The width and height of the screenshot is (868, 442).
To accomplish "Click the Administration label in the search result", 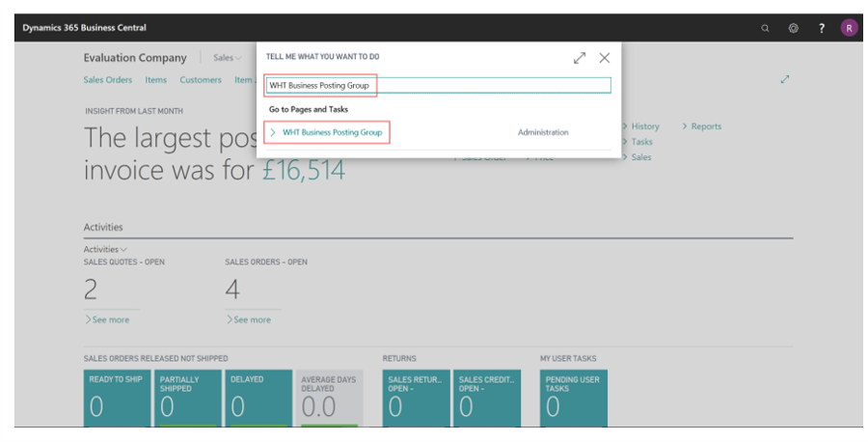I will pos(543,132).
